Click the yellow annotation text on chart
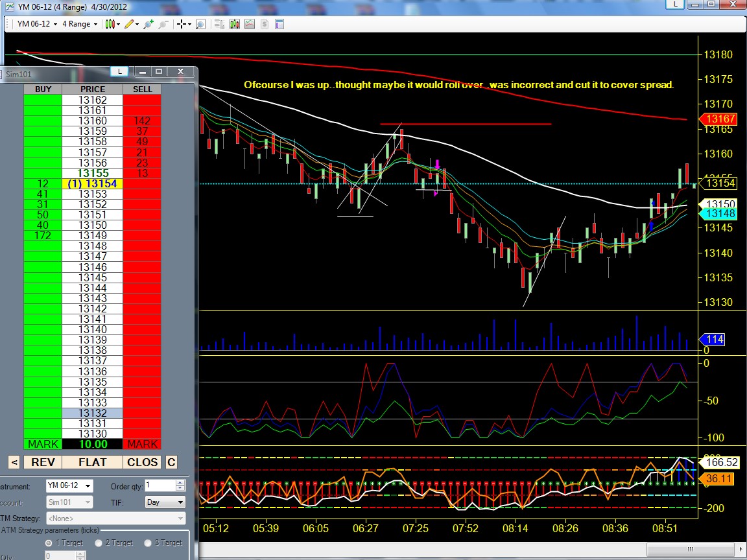 (459, 85)
